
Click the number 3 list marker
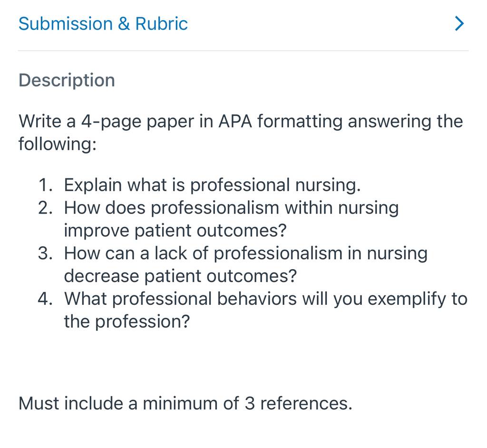(45, 253)
